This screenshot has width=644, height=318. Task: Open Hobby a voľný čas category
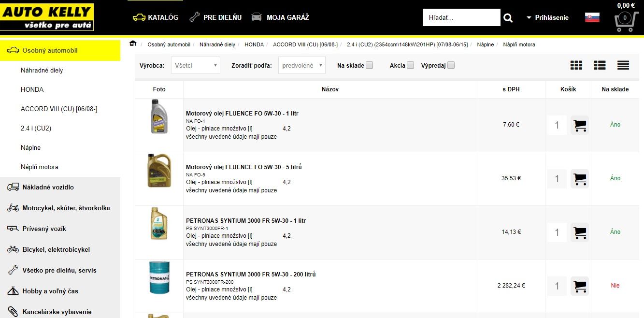pos(60,291)
